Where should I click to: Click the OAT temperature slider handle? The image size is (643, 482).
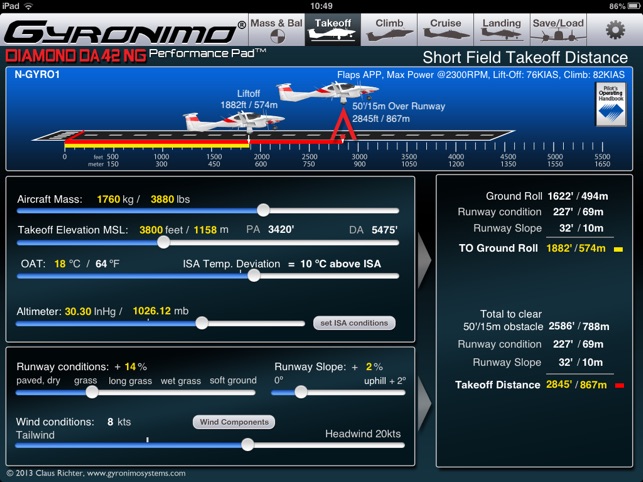[x=254, y=275]
